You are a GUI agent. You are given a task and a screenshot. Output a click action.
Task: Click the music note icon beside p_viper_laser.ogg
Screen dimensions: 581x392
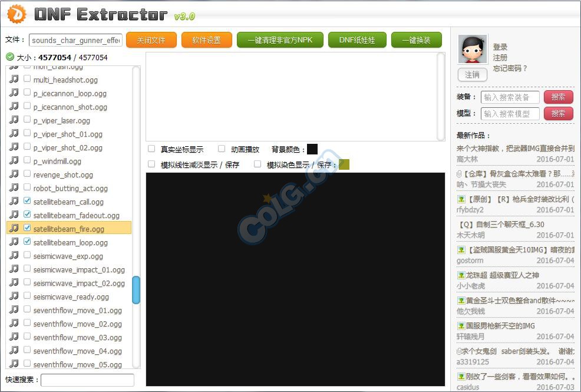tap(14, 120)
